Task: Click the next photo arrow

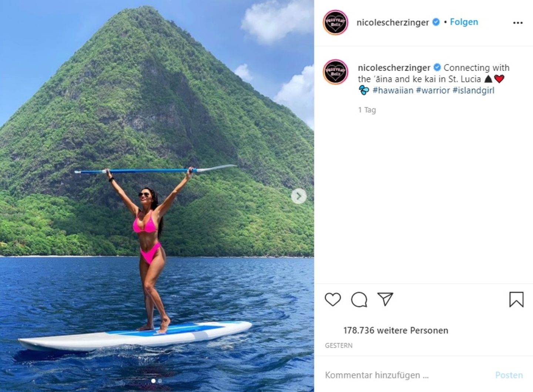Action: tap(299, 196)
